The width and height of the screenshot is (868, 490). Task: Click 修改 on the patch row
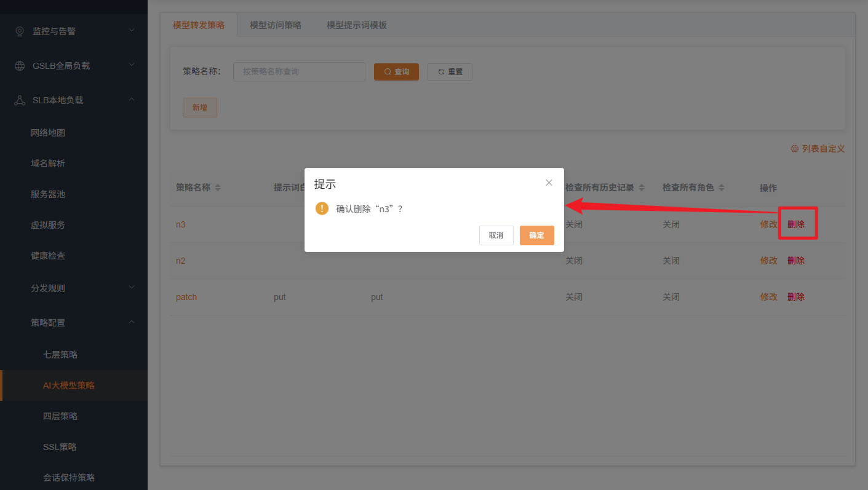pyautogui.click(x=768, y=296)
